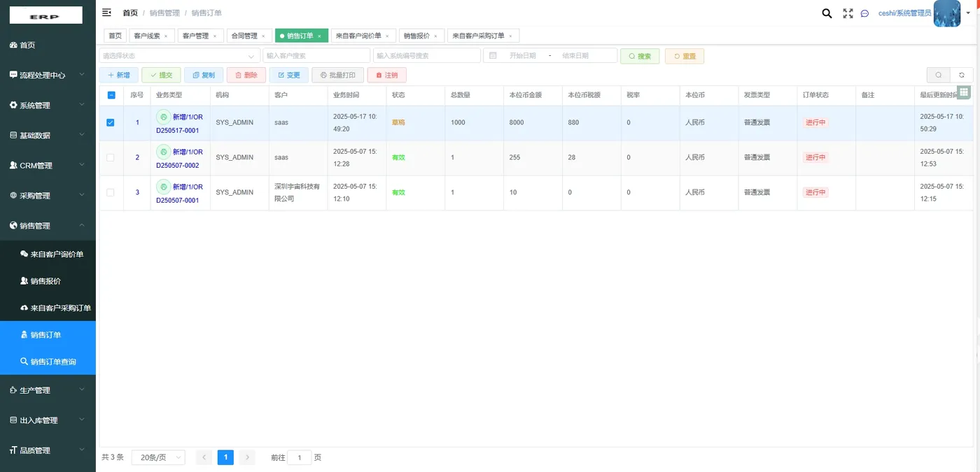Viewport: 980px width, 472px height.
Task: Close the 来自客户采购订单 tab
Action: [x=510, y=36]
